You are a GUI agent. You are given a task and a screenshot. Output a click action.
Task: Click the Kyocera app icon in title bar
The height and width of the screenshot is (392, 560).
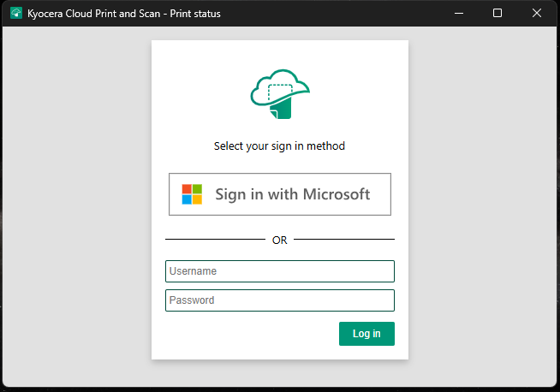15,14
